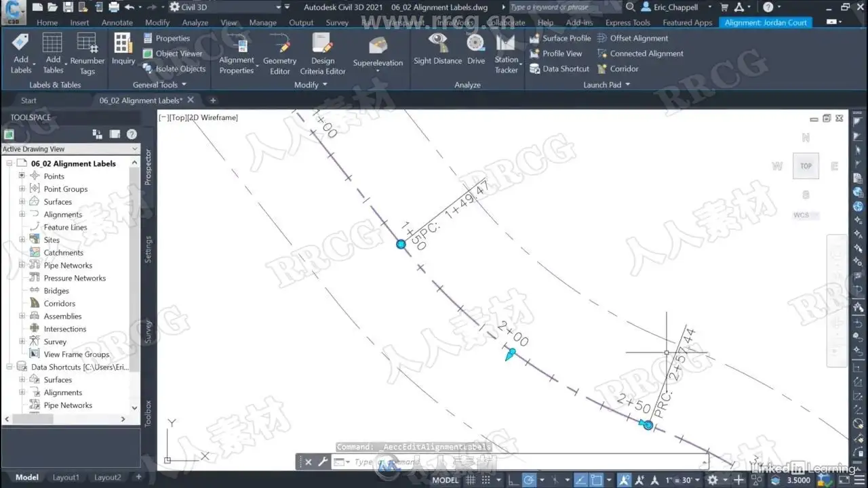The width and height of the screenshot is (868, 488).
Task: Toggle object snap tracking in status bar
Action: coord(581,480)
